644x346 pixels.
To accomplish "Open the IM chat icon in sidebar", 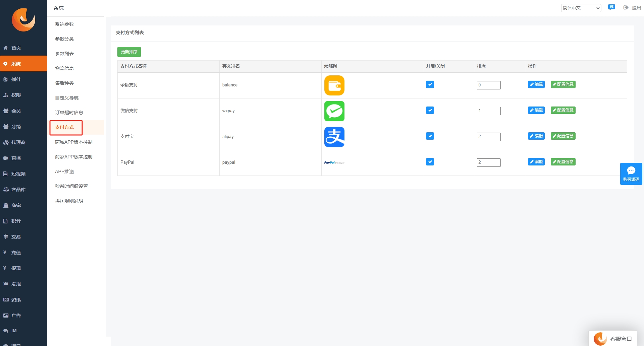I will (6, 331).
